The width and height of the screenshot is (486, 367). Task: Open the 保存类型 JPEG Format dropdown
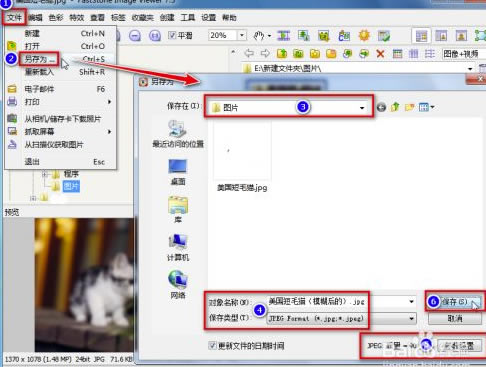click(411, 319)
